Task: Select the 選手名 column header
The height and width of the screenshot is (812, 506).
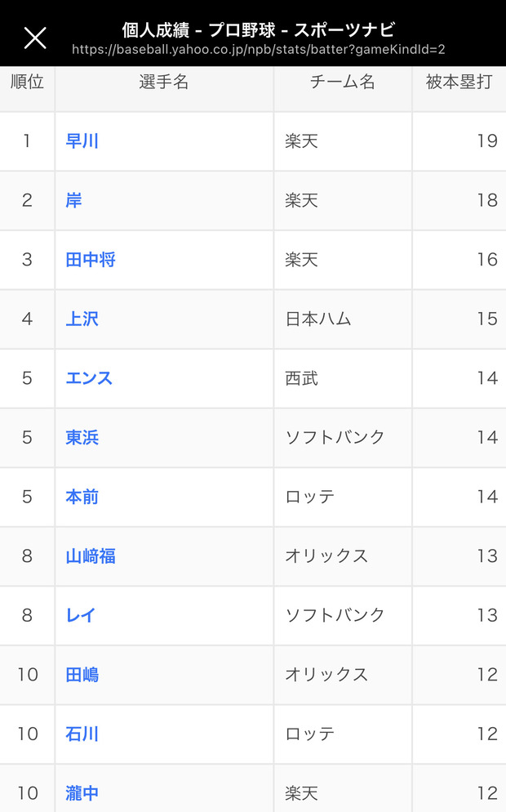Action: pyautogui.click(x=164, y=82)
